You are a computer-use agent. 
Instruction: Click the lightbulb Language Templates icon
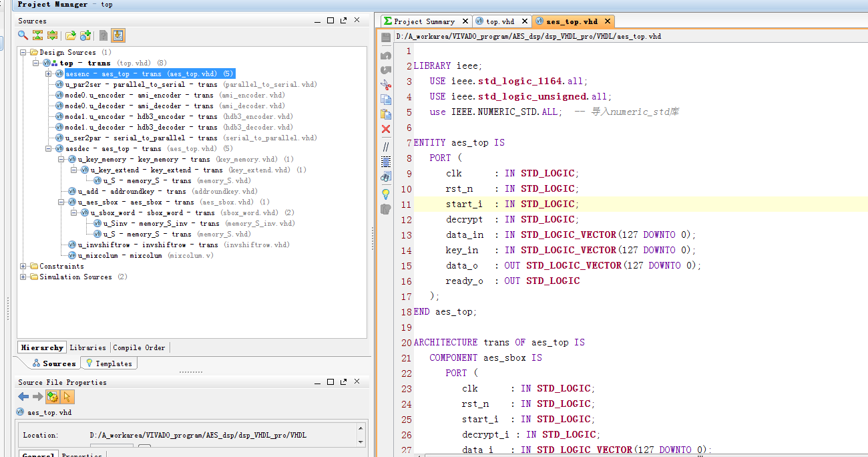point(386,194)
